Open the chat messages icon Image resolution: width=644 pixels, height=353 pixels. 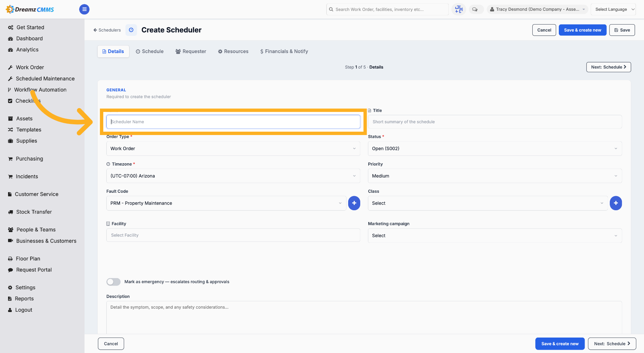[475, 9]
